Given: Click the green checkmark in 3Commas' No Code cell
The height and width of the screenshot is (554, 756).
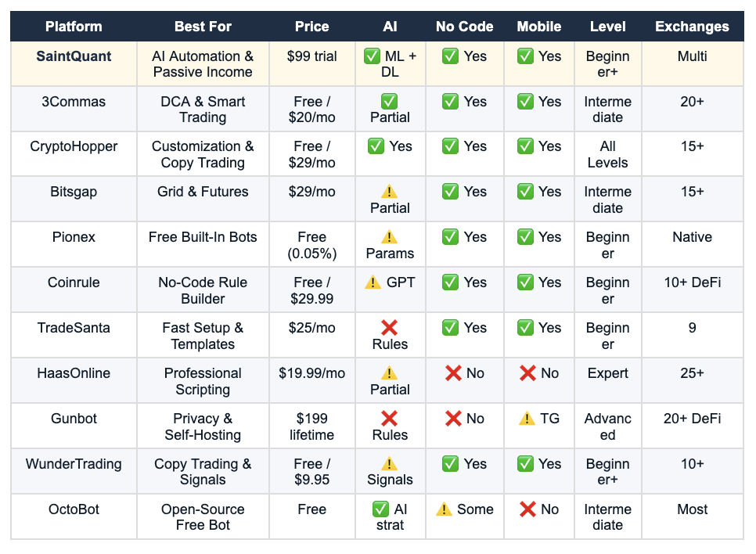Looking at the screenshot, I should 450,102.
